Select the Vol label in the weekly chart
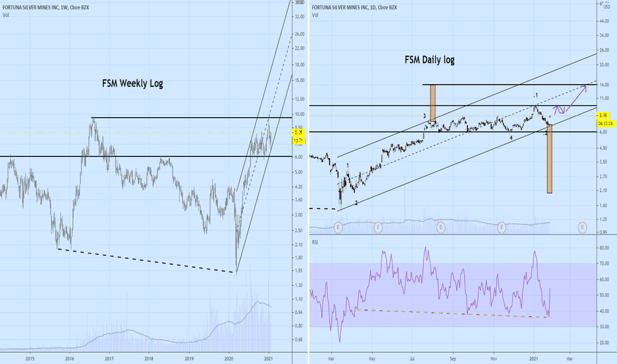The image size is (617, 364). [5, 15]
